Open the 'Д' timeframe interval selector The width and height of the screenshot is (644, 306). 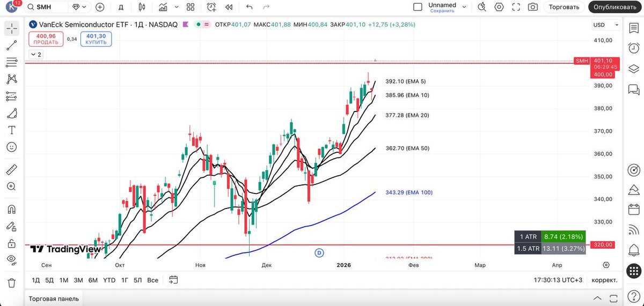[121, 7]
